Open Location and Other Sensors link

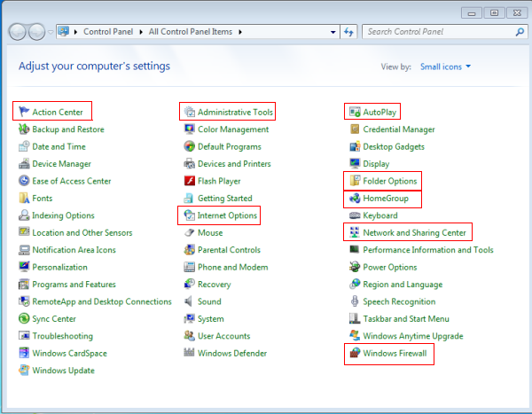pyautogui.click(x=82, y=232)
